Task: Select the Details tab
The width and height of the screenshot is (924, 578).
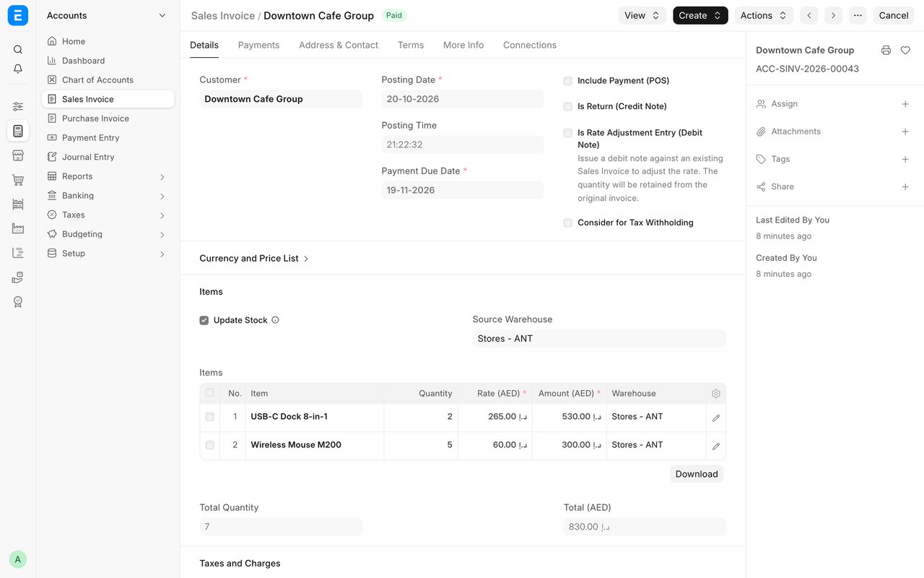Action: [204, 45]
